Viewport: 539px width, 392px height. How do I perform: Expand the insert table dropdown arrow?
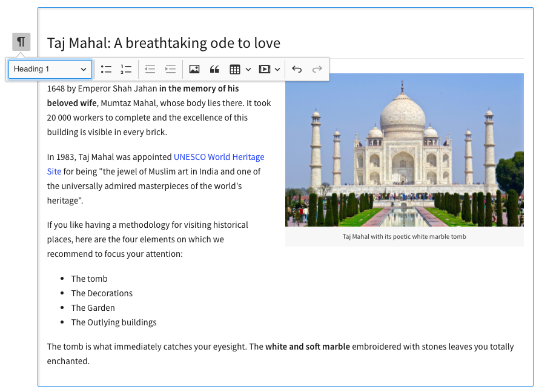(248, 69)
